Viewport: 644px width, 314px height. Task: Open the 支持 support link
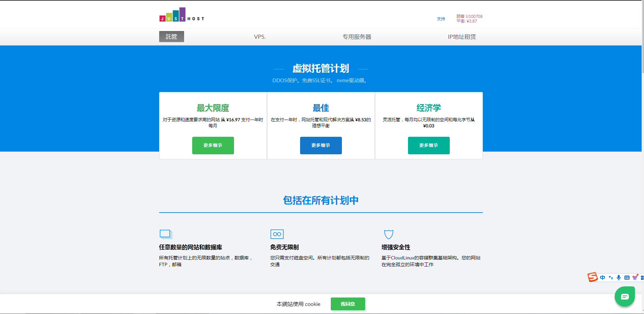[441, 19]
